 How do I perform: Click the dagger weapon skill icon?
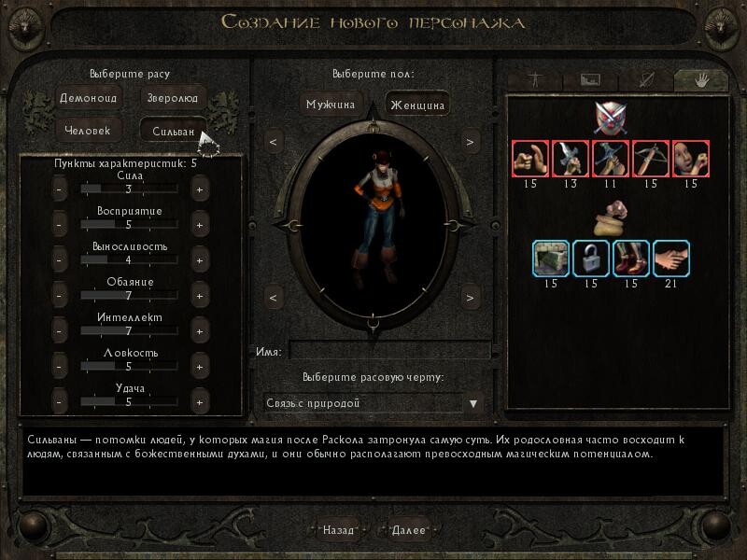click(571, 159)
